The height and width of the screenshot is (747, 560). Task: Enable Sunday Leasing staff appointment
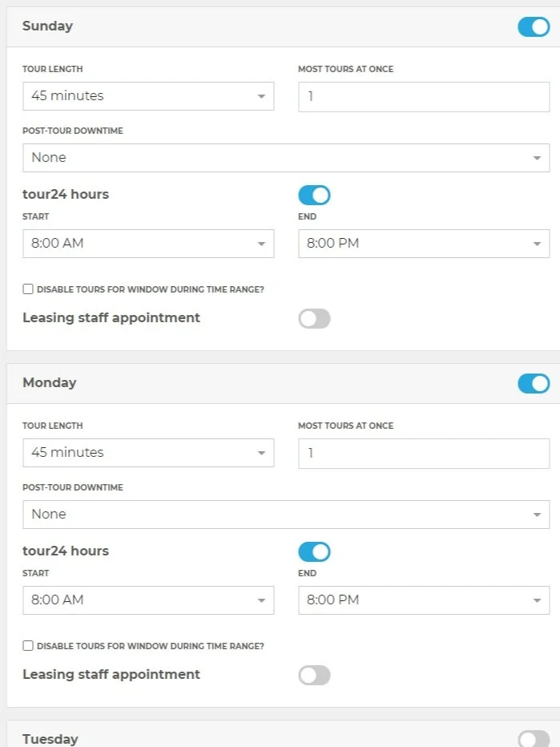(x=314, y=319)
